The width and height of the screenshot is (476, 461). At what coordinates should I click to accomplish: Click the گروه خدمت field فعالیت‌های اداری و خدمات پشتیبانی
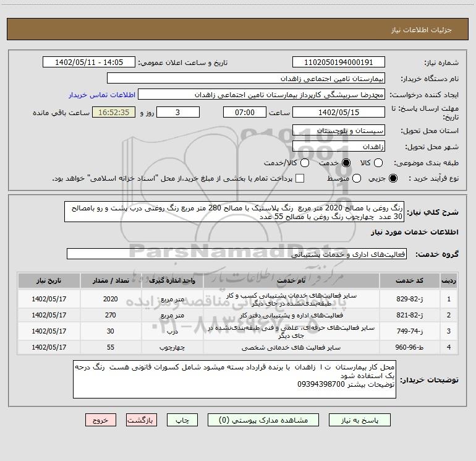237,254
